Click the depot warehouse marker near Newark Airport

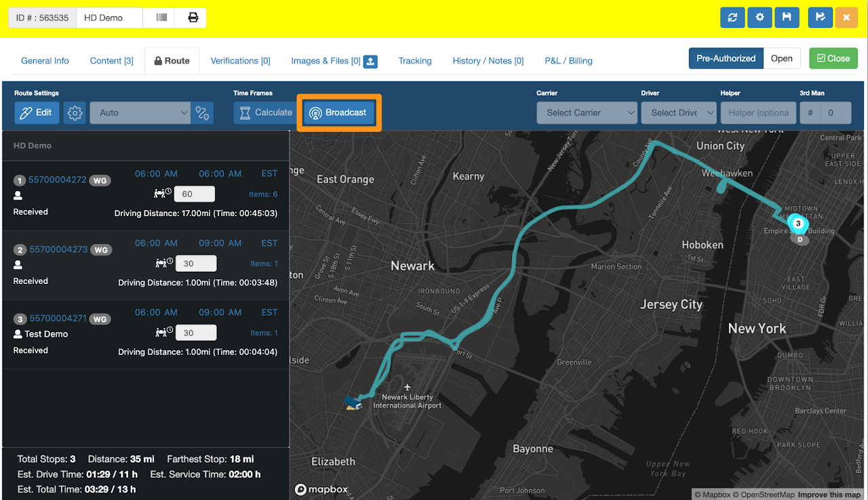click(353, 403)
